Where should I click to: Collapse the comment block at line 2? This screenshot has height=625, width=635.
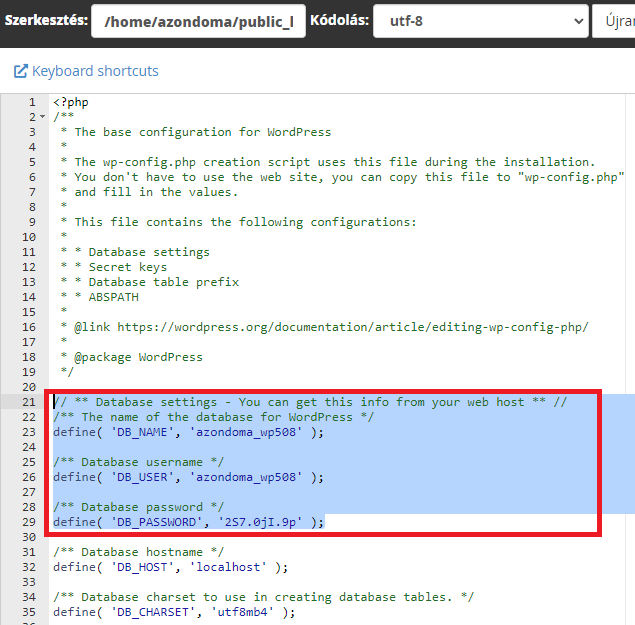tap(41, 117)
